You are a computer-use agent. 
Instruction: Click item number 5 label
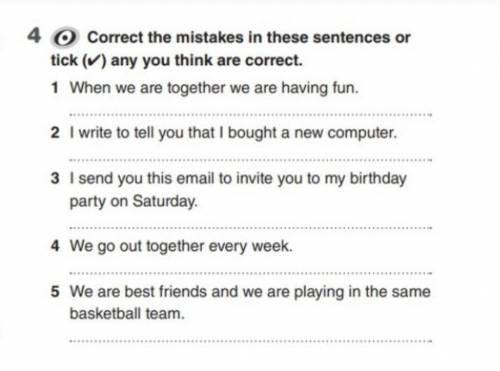pos(55,292)
